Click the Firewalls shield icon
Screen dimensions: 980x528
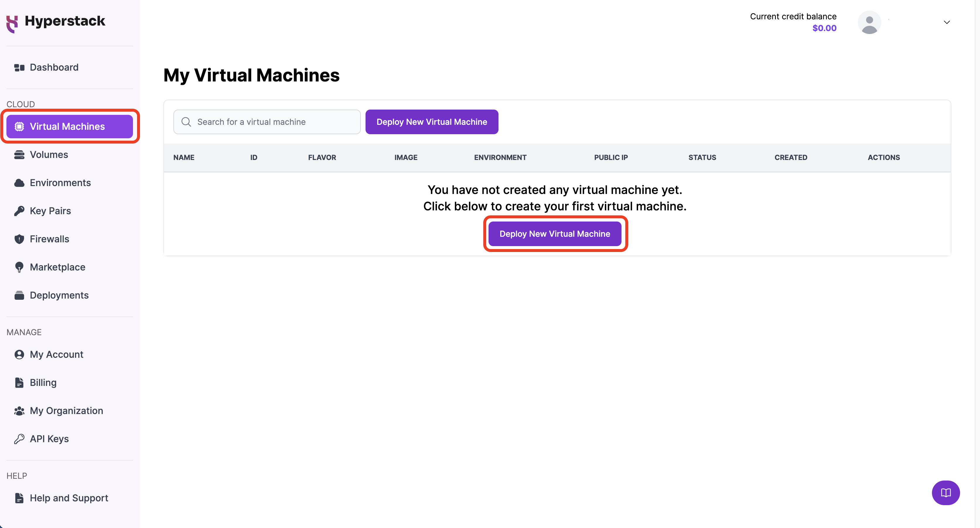point(19,239)
